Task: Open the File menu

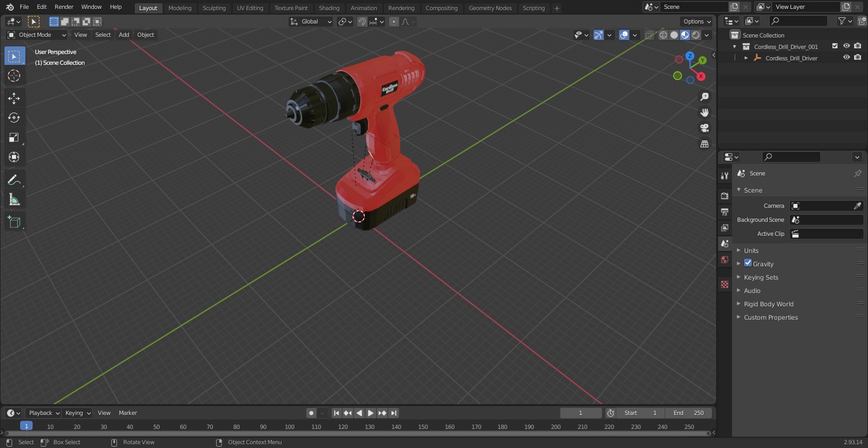Action: (x=24, y=7)
